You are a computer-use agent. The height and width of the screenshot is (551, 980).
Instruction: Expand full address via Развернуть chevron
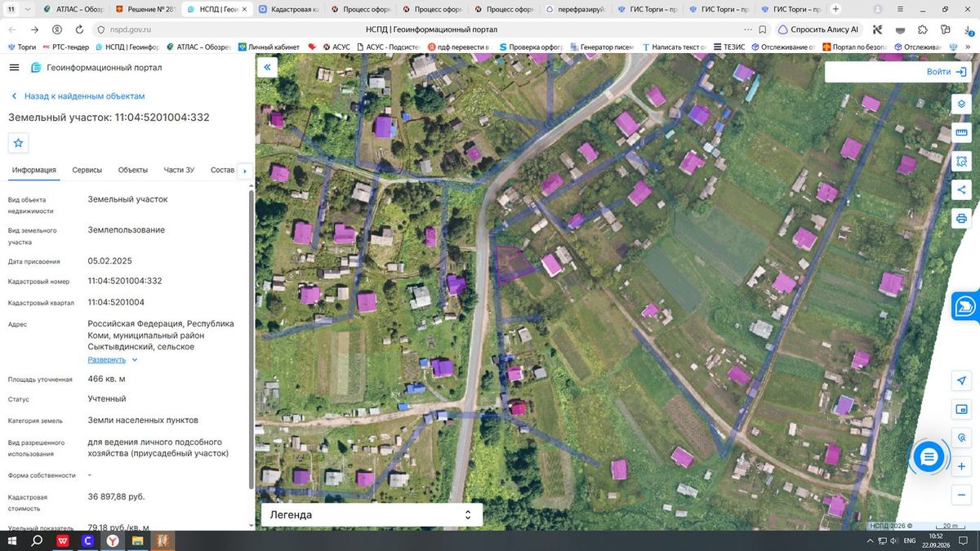(135, 360)
